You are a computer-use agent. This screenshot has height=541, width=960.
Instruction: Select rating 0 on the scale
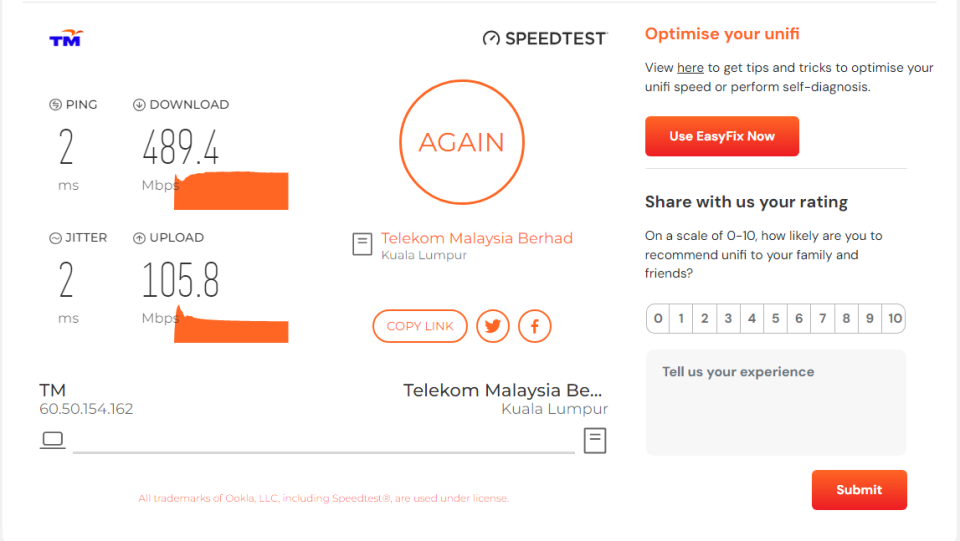[x=658, y=318]
